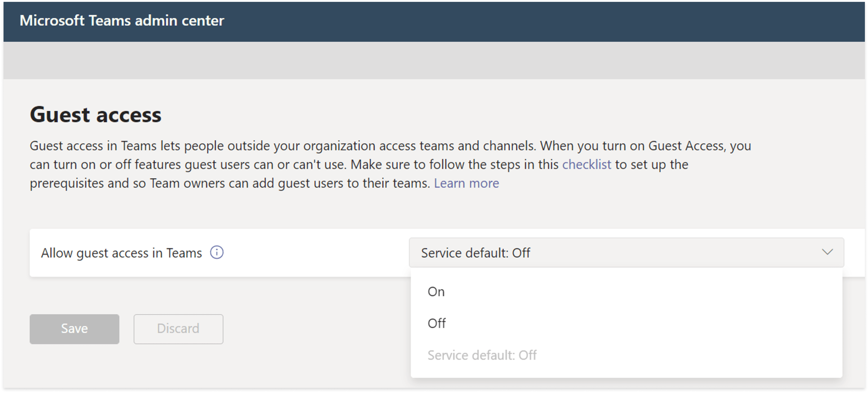Click the white setting row card background
Screen dimensions: 868x393
(313, 253)
